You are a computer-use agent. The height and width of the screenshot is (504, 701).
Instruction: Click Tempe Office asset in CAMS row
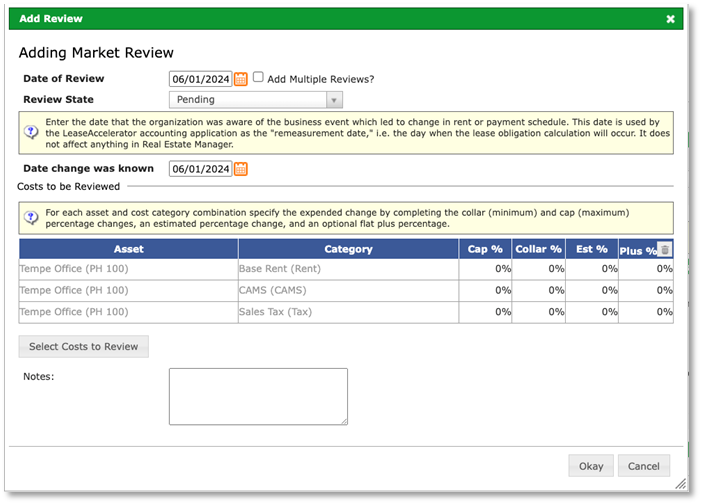point(128,290)
